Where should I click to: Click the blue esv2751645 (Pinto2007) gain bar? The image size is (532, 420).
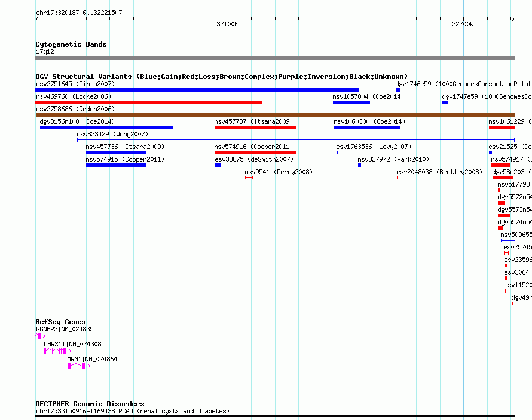pos(197,90)
